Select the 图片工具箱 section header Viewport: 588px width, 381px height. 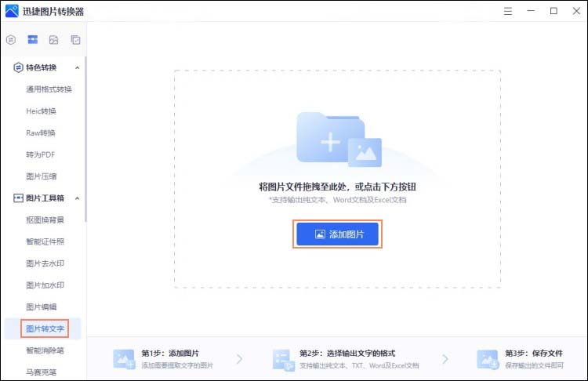(45, 198)
